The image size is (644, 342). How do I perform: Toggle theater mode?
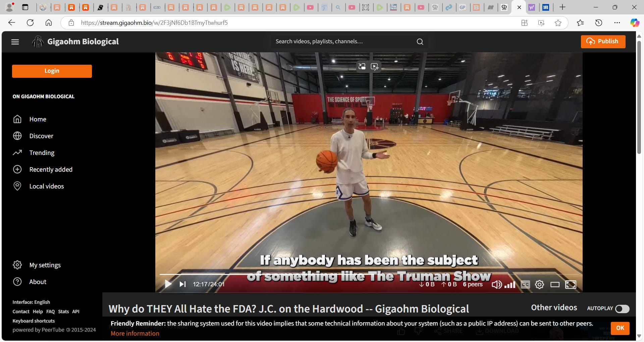click(555, 285)
